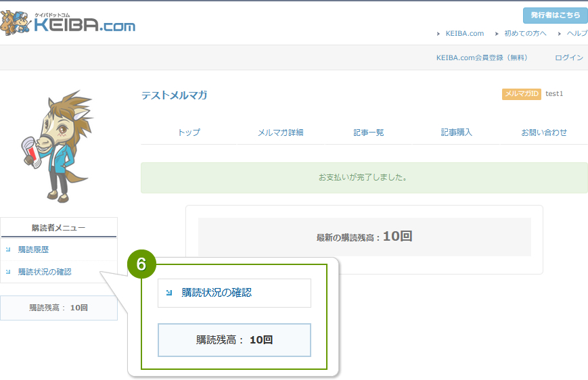Switch to the トップ tab

pyautogui.click(x=189, y=133)
